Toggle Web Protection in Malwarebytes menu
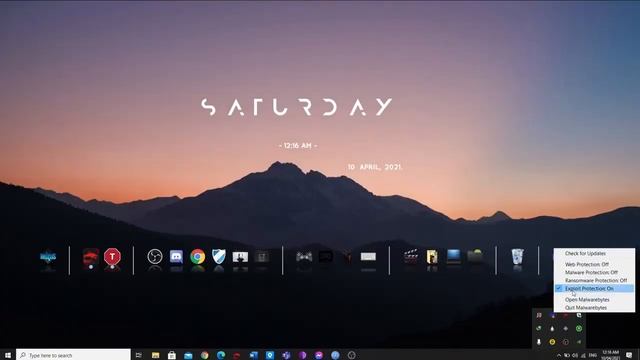 click(594, 264)
